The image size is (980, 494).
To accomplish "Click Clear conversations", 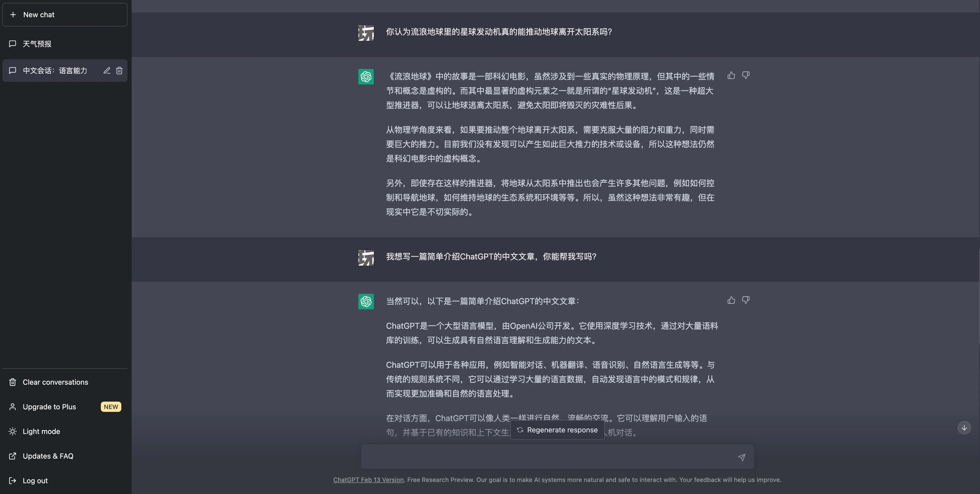I will [65, 382].
